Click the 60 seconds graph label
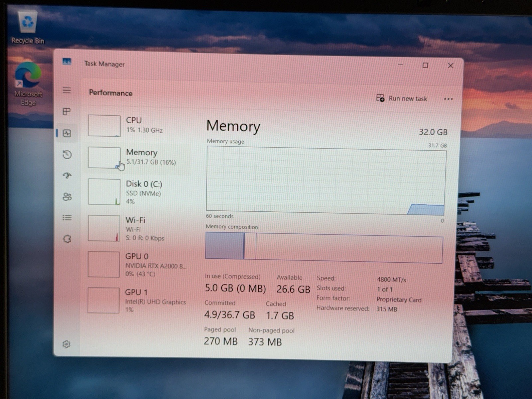The height and width of the screenshot is (399, 532). click(x=219, y=216)
